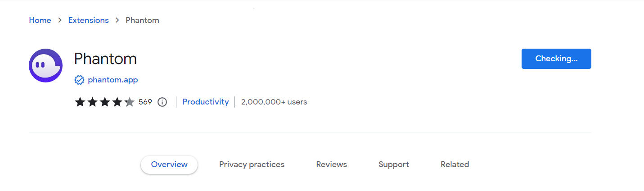Open the rating info circle icon

coord(162,102)
